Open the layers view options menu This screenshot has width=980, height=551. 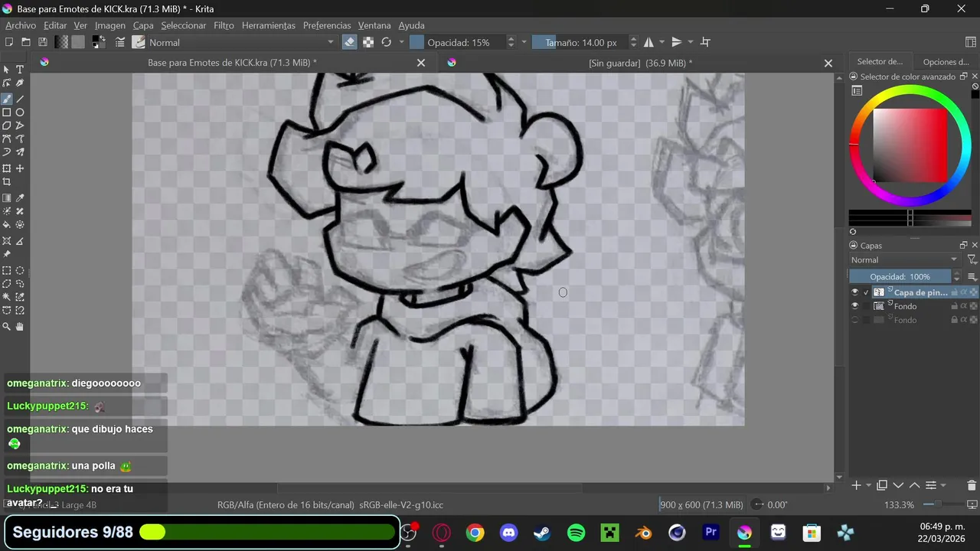972,276
